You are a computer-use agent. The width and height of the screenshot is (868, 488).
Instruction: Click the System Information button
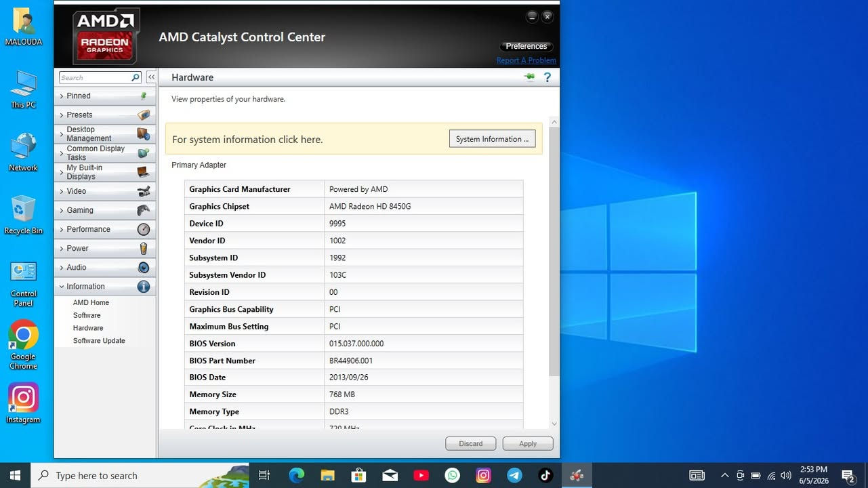(492, 139)
